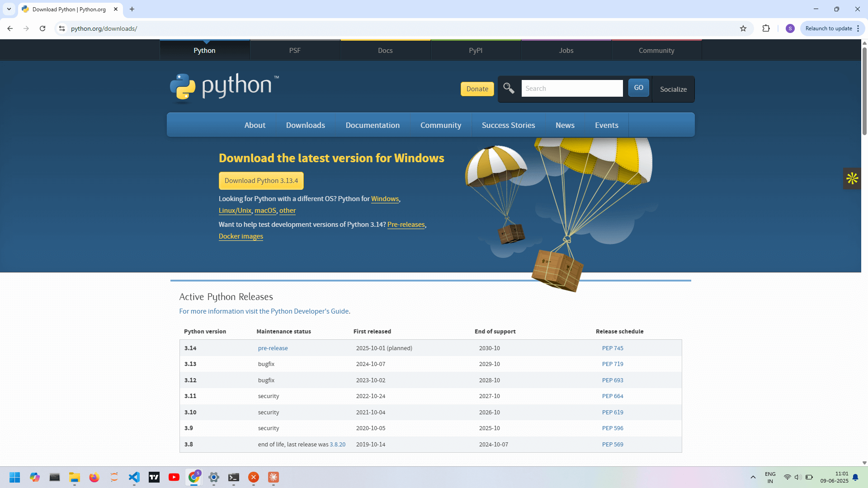This screenshot has width=868, height=488.
Task: Open the News menu
Action: click(565, 125)
